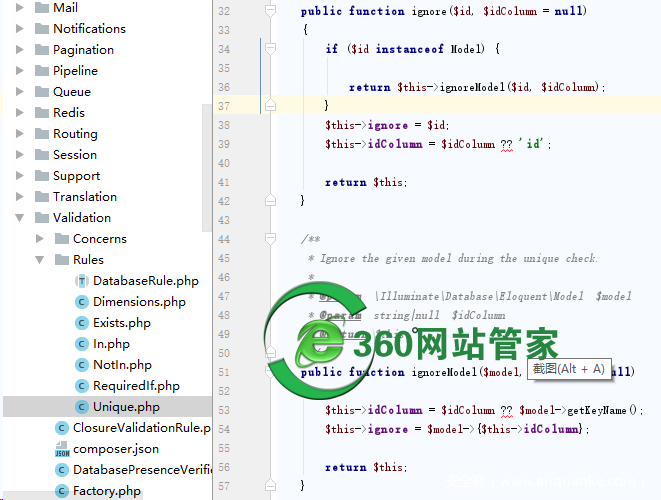Fold function end marker at line 42

tap(270, 200)
